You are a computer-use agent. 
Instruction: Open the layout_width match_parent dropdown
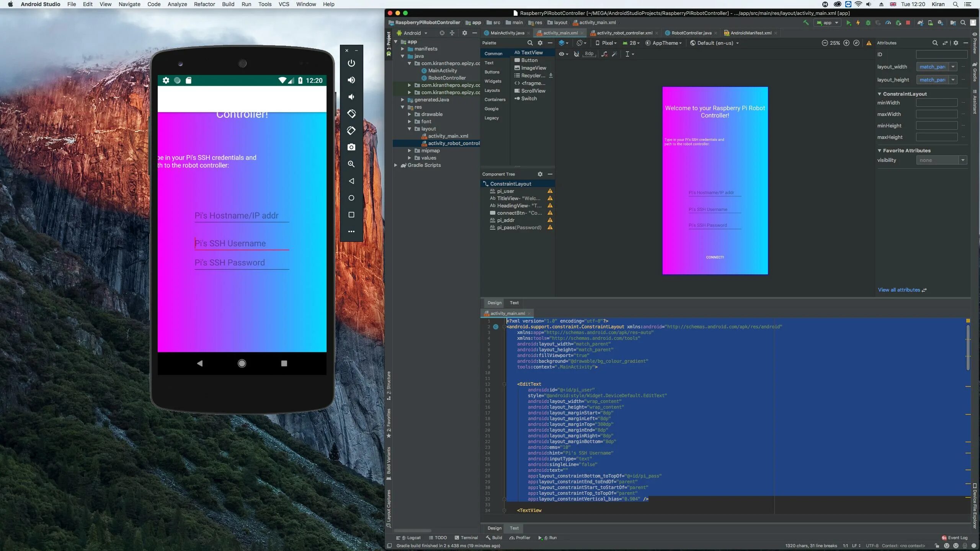(953, 67)
